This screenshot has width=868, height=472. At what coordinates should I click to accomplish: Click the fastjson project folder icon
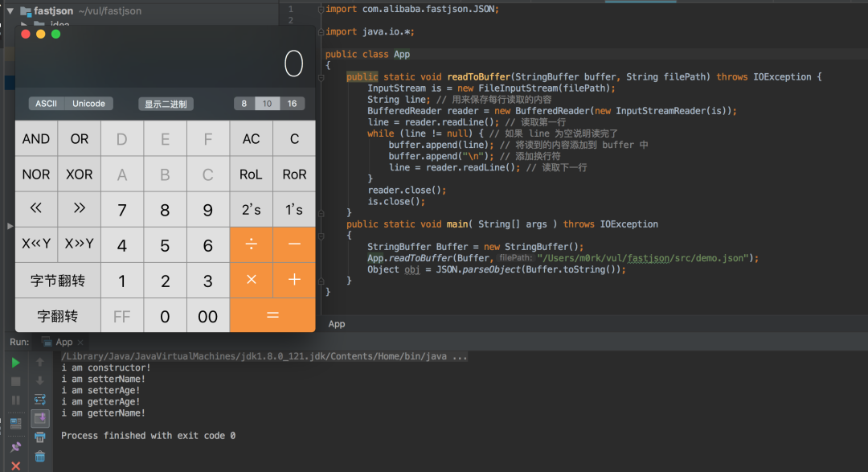coord(26,11)
